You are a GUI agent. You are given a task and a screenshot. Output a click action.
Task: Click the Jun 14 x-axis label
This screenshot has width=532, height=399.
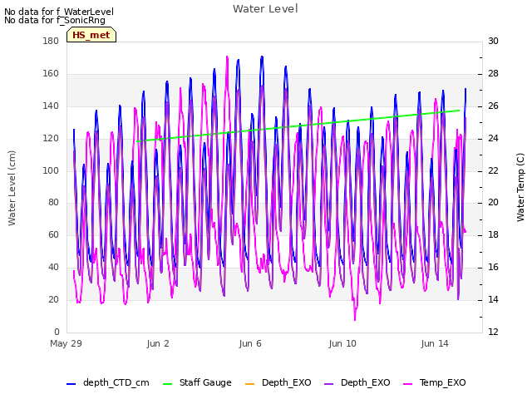[435, 343]
